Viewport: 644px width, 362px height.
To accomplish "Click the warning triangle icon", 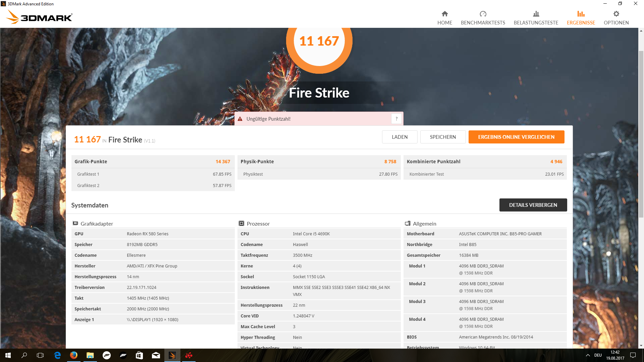I will pos(240,119).
